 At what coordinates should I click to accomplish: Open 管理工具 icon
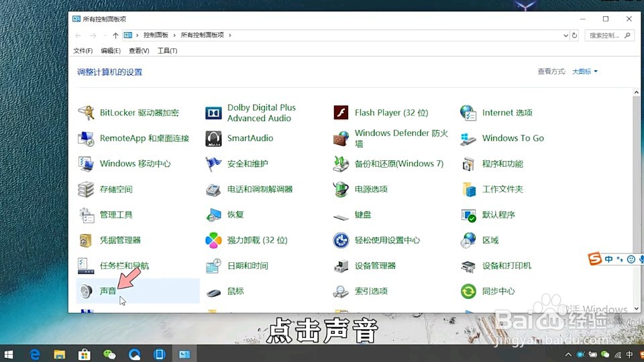tap(87, 215)
